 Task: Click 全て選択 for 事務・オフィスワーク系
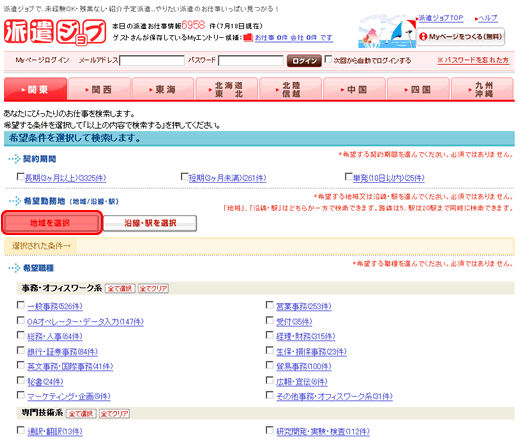(120, 288)
